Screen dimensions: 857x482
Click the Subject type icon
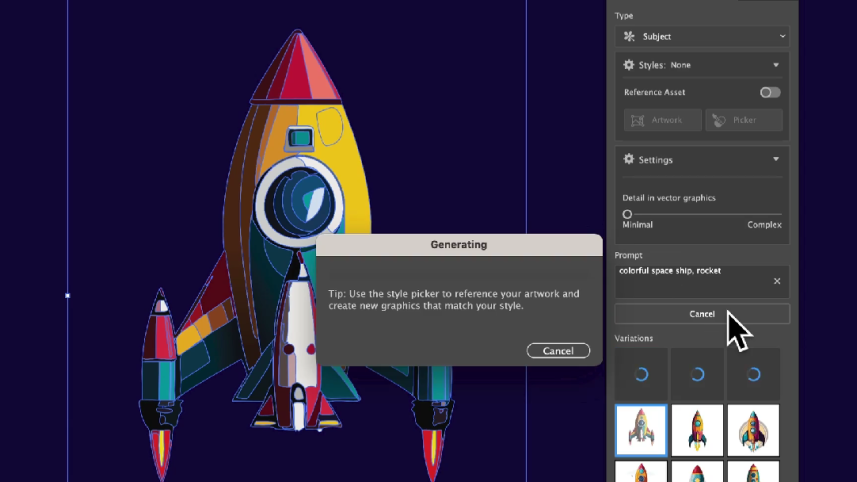click(x=629, y=37)
